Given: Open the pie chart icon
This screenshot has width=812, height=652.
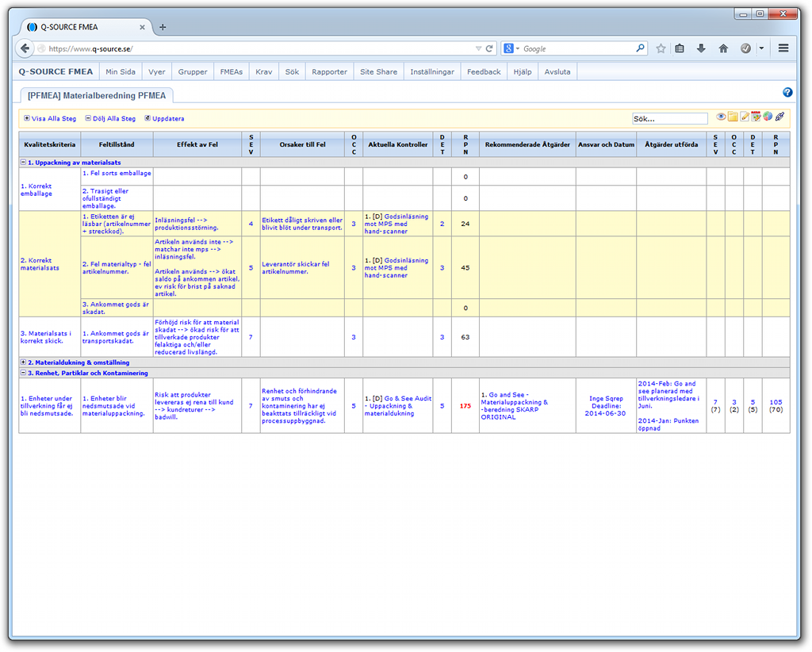Looking at the screenshot, I should pos(768,117).
